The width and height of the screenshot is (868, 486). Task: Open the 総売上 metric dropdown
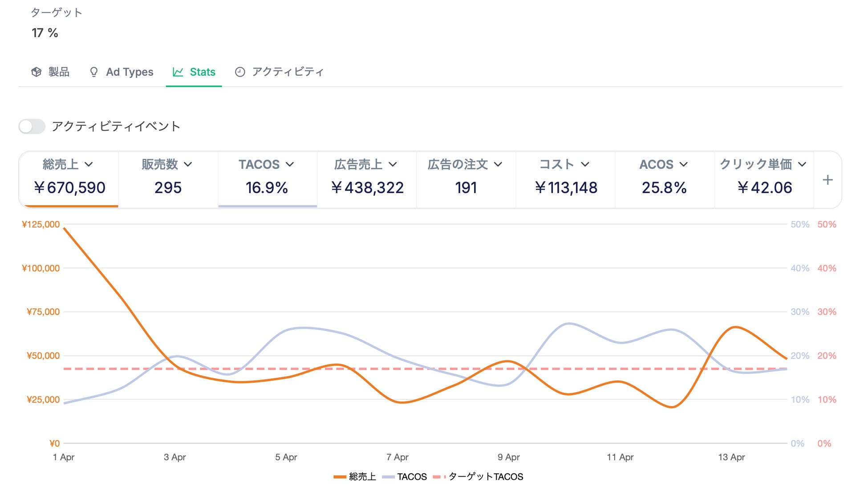(89, 165)
